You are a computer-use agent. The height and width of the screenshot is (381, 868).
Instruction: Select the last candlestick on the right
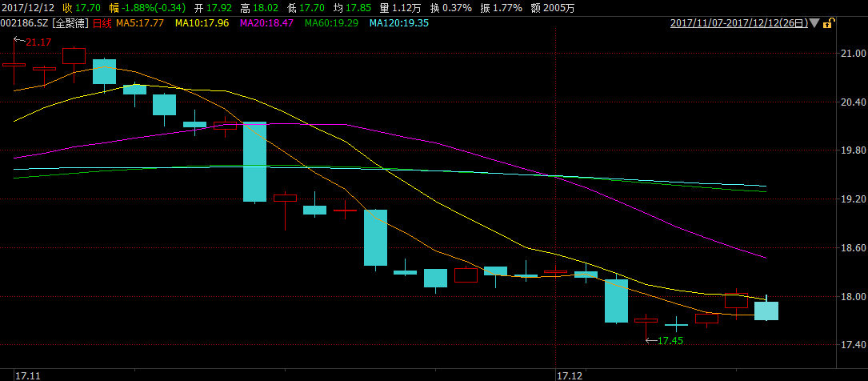click(x=766, y=311)
